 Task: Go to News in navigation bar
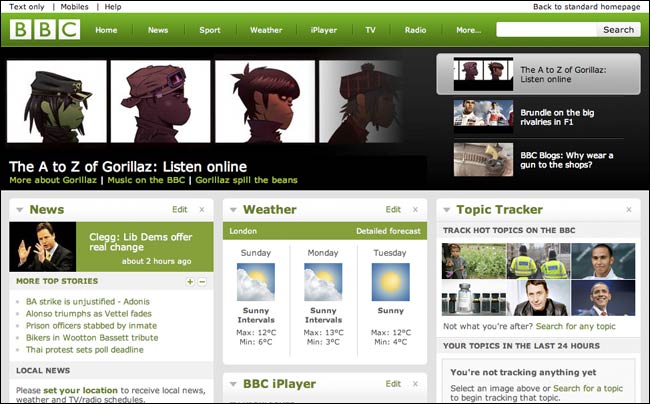pyautogui.click(x=158, y=30)
